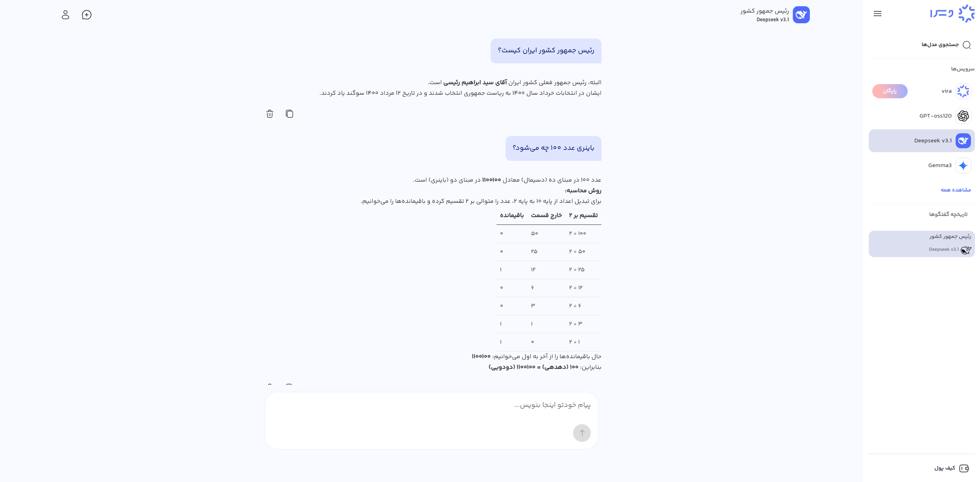Click the Deepseek v3.1 whale icon in header

[802, 15]
